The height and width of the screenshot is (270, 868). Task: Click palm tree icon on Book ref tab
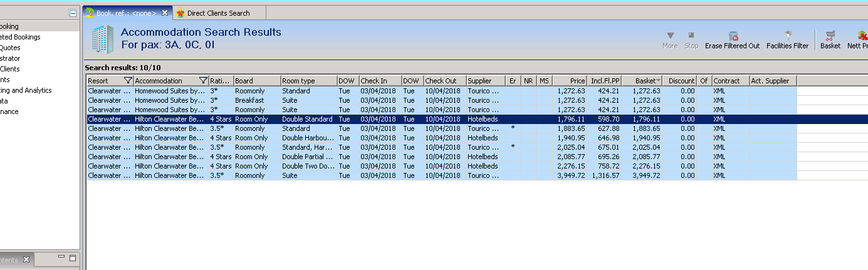[x=90, y=13]
